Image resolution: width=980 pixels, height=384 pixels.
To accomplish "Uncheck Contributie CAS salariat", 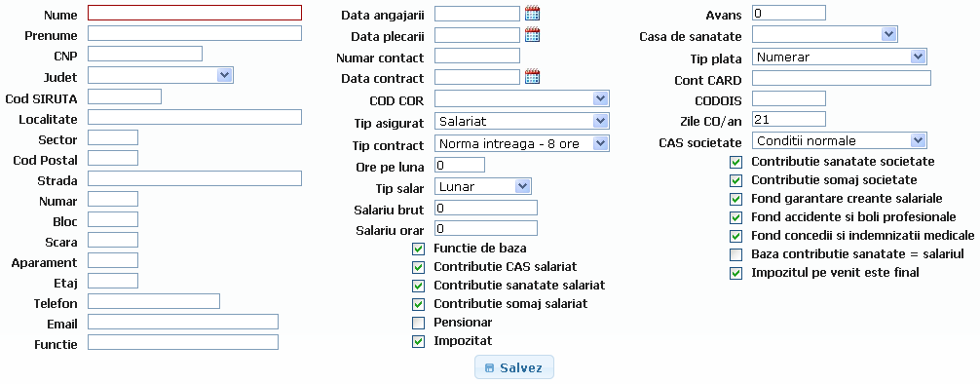I will [x=418, y=267].
